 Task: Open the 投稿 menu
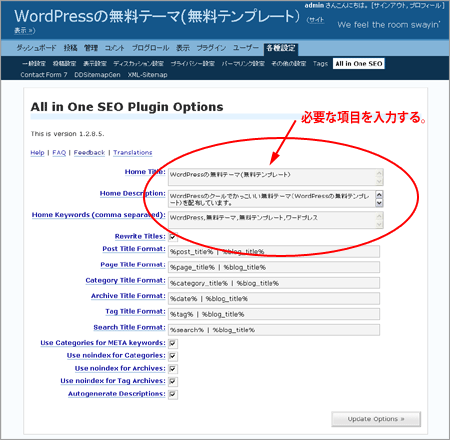pyautogui.click(x=70, y=48)
